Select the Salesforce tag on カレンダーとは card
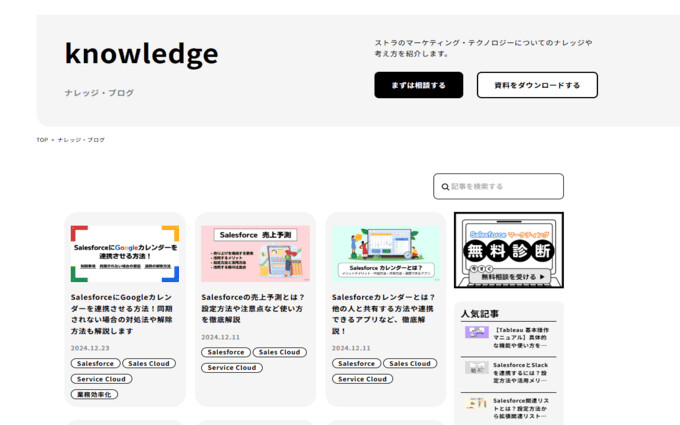The height and width of the screenshot is (425, 680). click(x=356, y=363)
